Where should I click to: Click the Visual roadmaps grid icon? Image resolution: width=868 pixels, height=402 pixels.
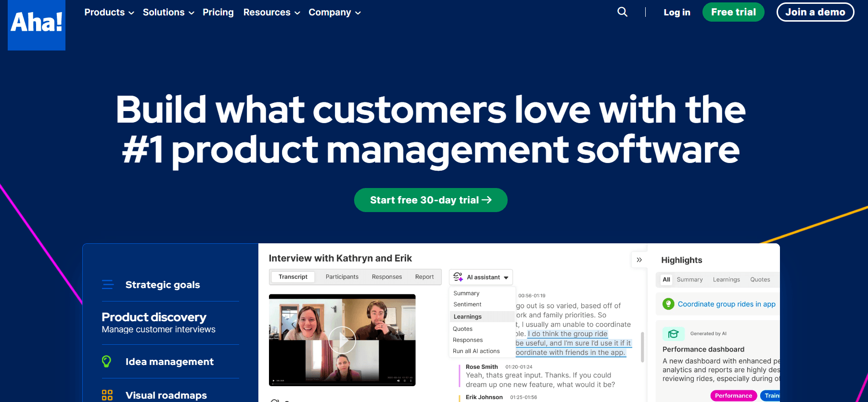tap(107, 395)
